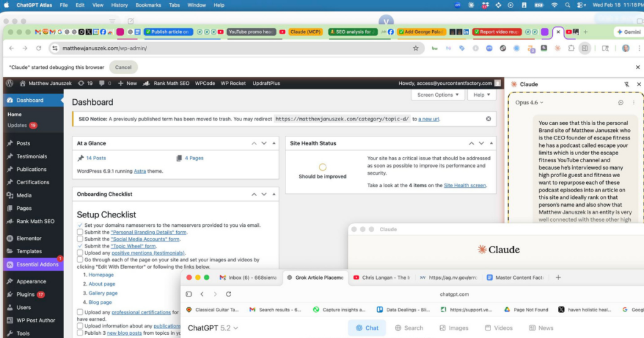The image size is (644, 338).
Task: Toggle the Topic Wheel form checkbox
Action: click(x=80, y=246)
